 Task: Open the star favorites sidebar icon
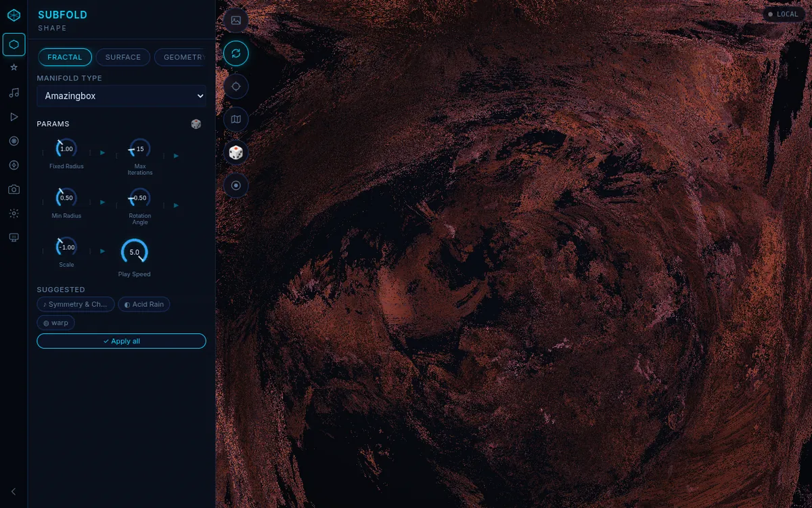pyautogui.click(x=14, y=68)
